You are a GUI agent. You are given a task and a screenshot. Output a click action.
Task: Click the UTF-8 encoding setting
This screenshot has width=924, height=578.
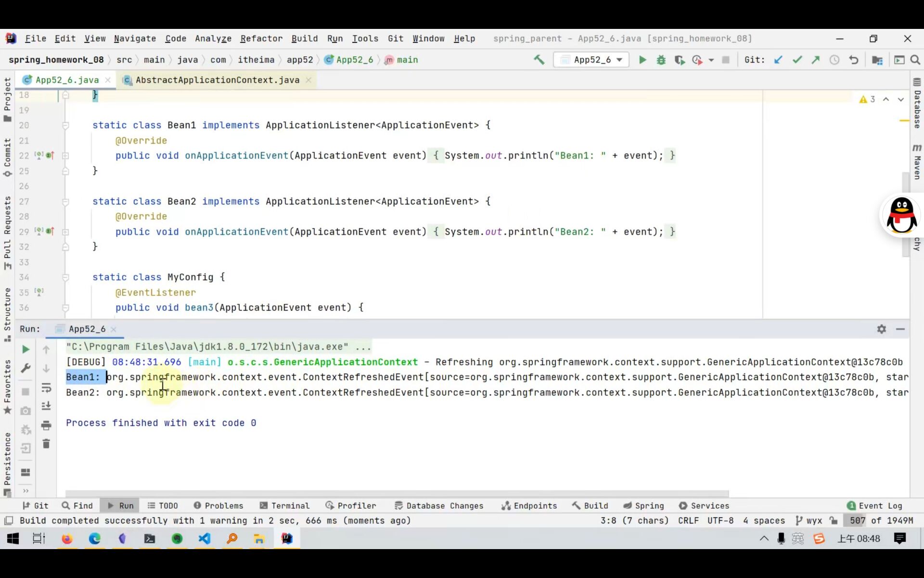720,521
